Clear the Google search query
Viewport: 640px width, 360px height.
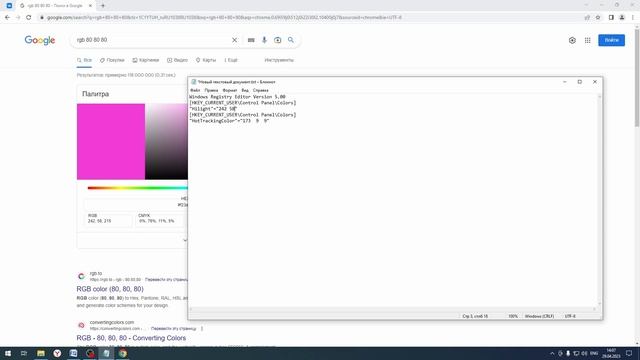tap(234, 40)
